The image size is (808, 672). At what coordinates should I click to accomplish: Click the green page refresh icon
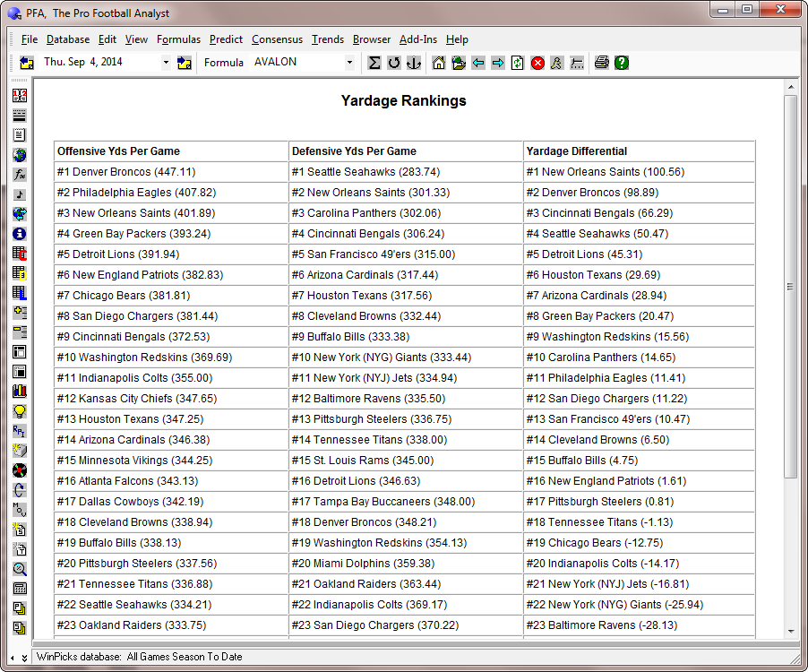click(518, 63)
